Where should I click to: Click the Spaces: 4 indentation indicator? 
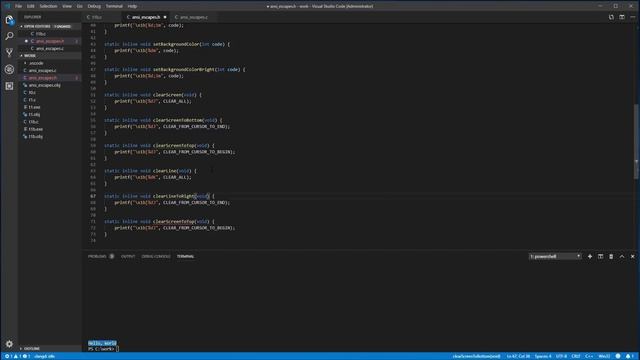pos(543,356)
